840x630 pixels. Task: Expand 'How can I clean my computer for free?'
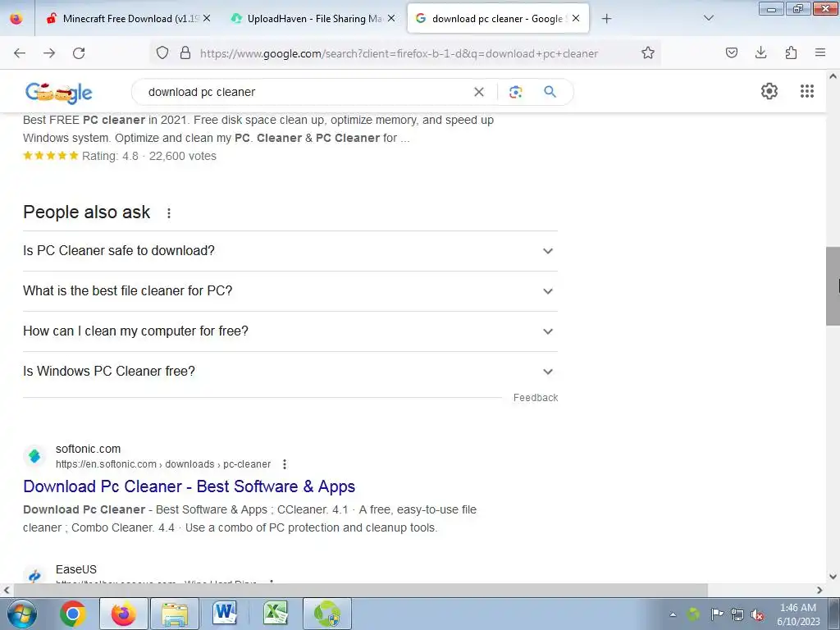coord(290,331)
